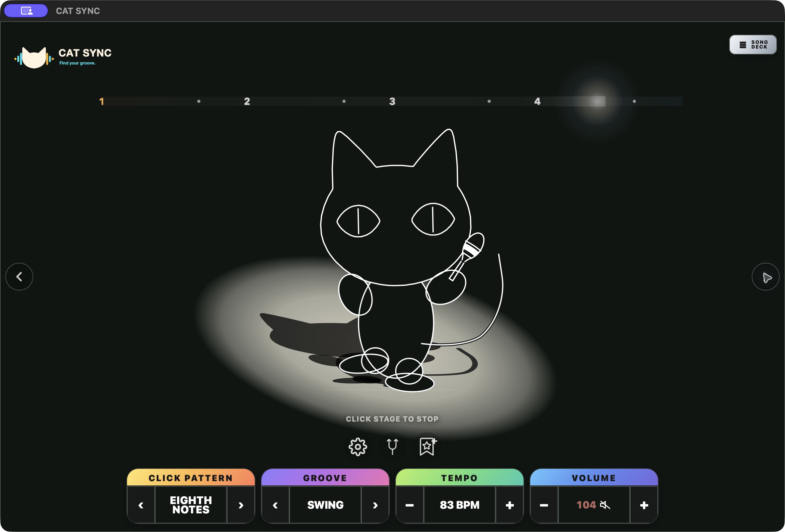The height and width of the screenshot is (532, 785).
Task: Save preset with bookmark star icon
Action: (x=427, y=447)
